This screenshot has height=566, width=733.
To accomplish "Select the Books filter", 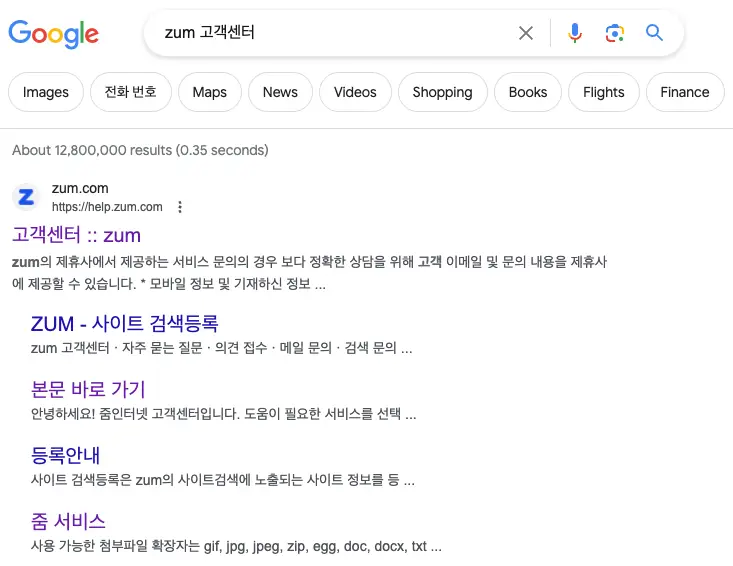I will (528, 92).
